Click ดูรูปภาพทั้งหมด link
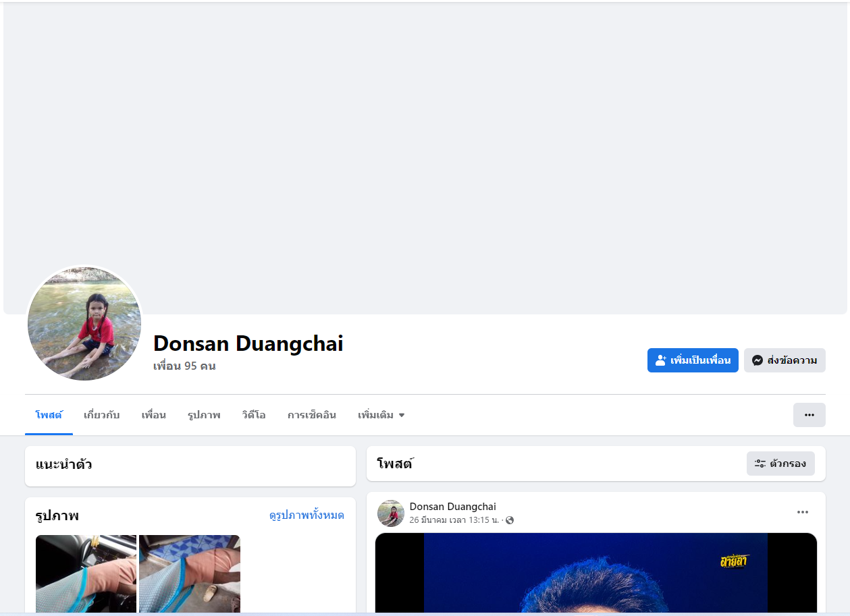850x616 pixels. [x=307, y=515]
